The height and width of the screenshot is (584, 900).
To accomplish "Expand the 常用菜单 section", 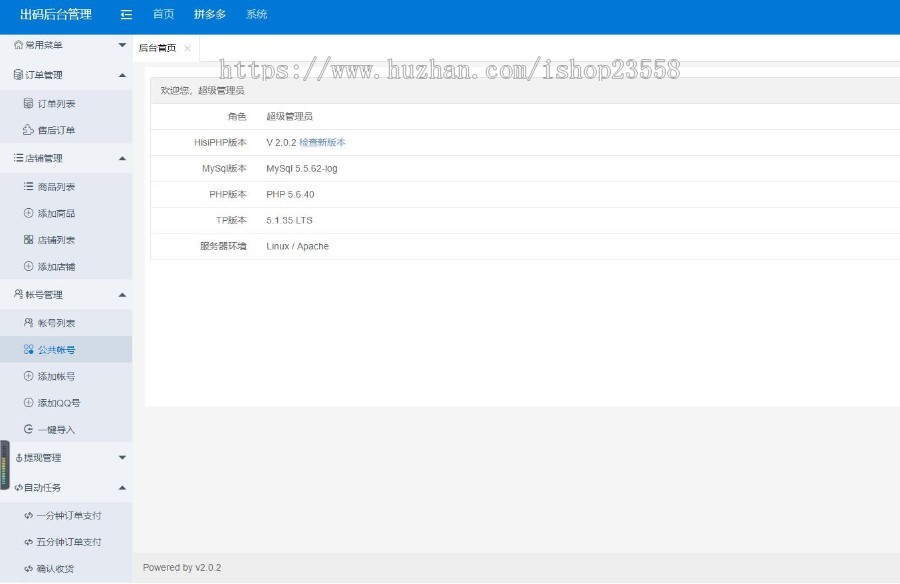I will tap(122, 45).
